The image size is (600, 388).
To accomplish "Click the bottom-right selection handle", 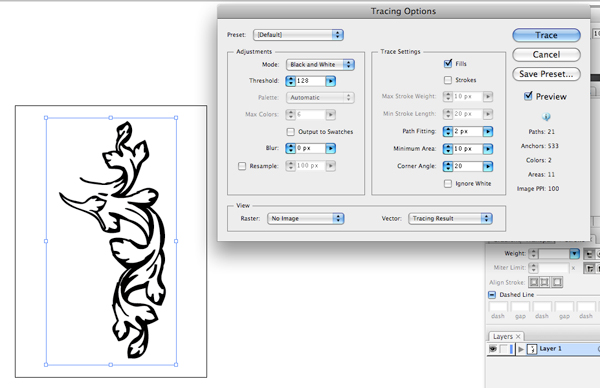I will click(x=176, y=365).
